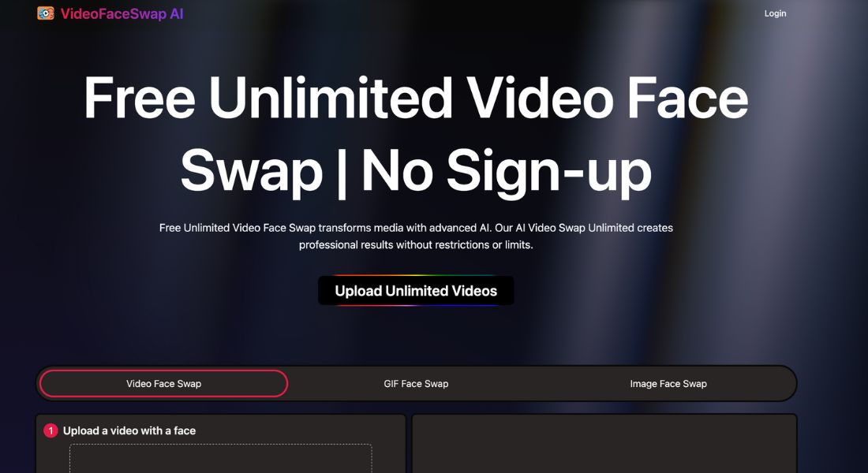Click the vertical bar separator in headline
The width and height of the screenshot is (868, 473).
click(x=342, y=173)
